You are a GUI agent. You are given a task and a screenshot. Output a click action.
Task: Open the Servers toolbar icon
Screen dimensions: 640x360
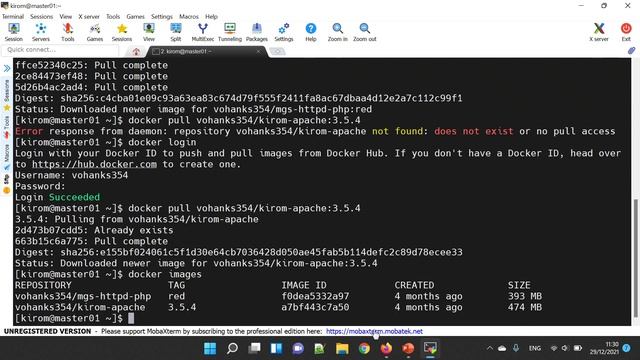[x=41, y=32]
